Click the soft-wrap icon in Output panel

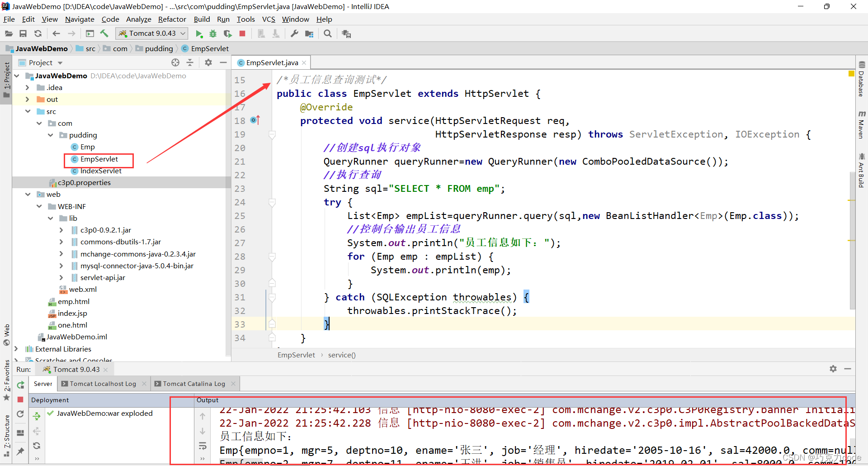203,446
